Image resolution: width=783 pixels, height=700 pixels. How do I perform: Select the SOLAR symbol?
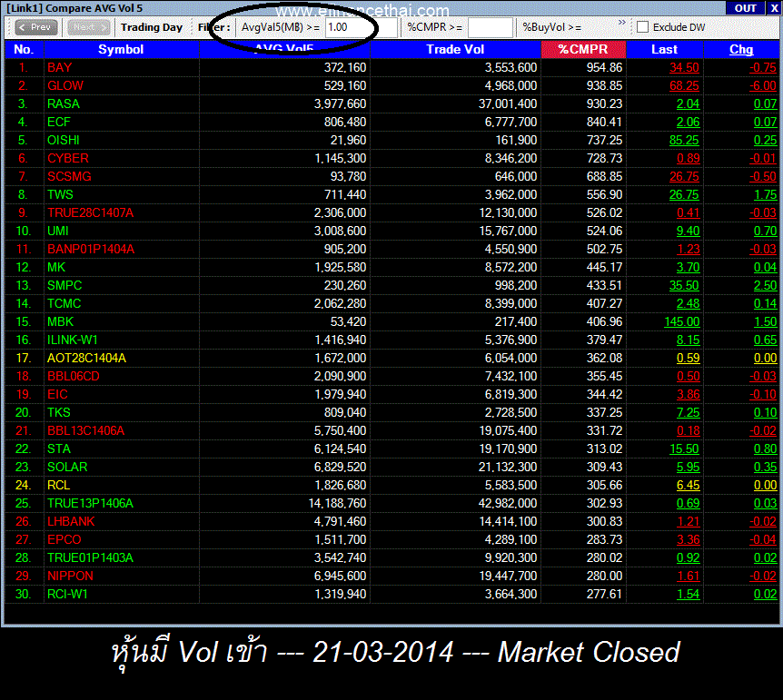click(67, 467)
